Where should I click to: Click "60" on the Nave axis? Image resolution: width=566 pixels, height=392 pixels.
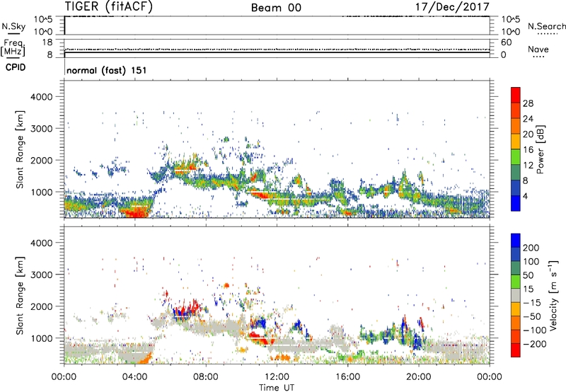[x=507, y=42]
